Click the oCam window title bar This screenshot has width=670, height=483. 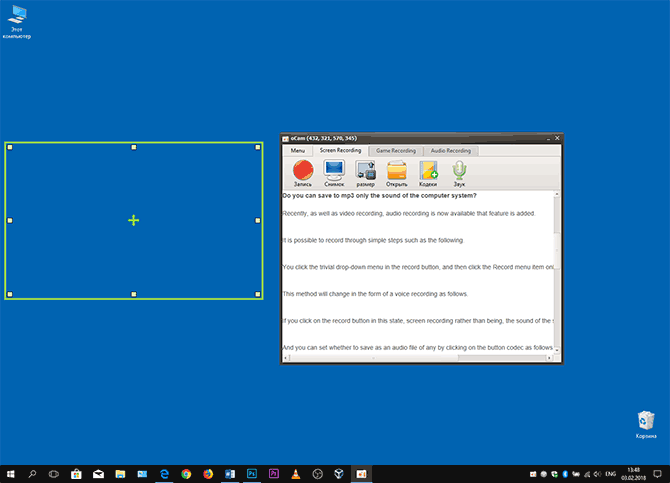pyautogui.click(x=421, y=138)
